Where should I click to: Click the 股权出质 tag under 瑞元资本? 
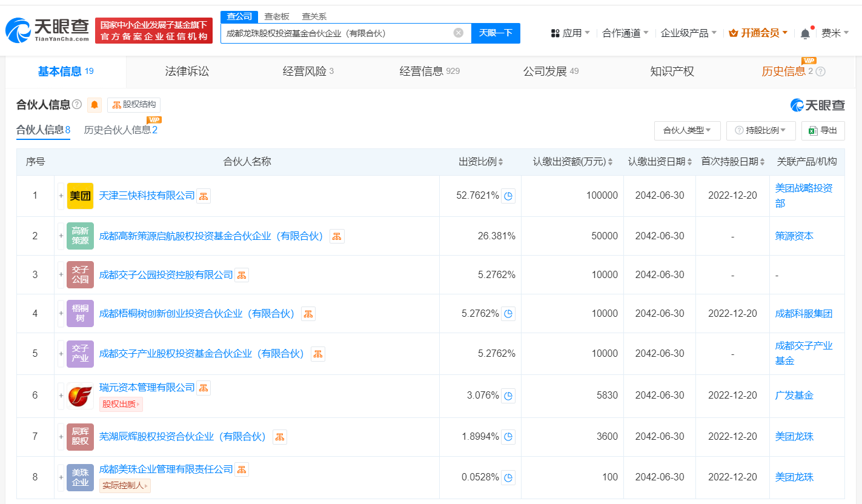tap(121, 404)
